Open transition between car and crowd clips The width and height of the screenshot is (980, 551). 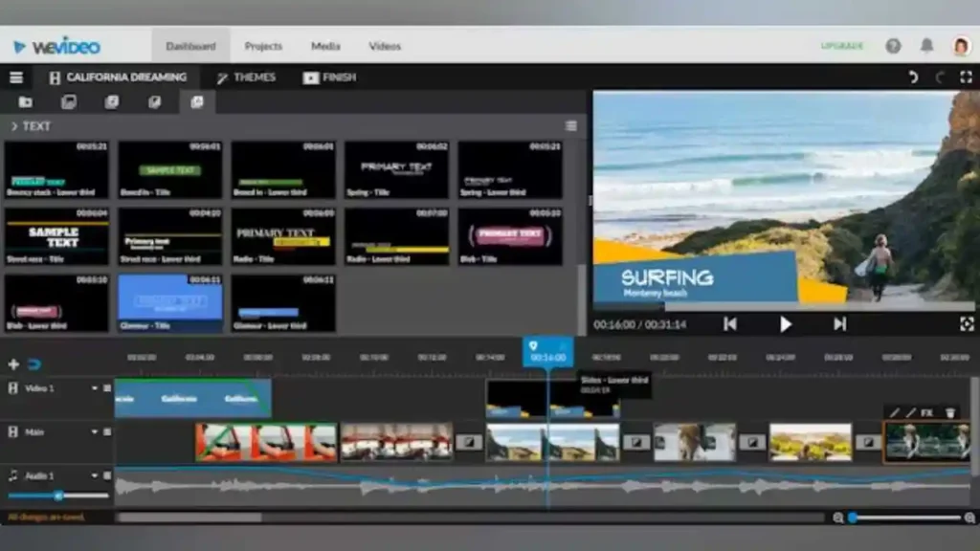click(469, 442)
